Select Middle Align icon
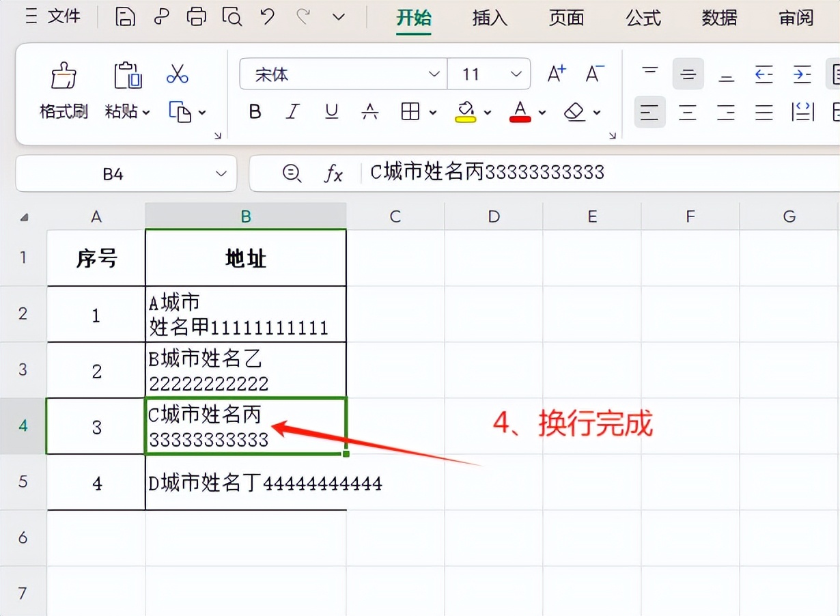 pos(688,74)
